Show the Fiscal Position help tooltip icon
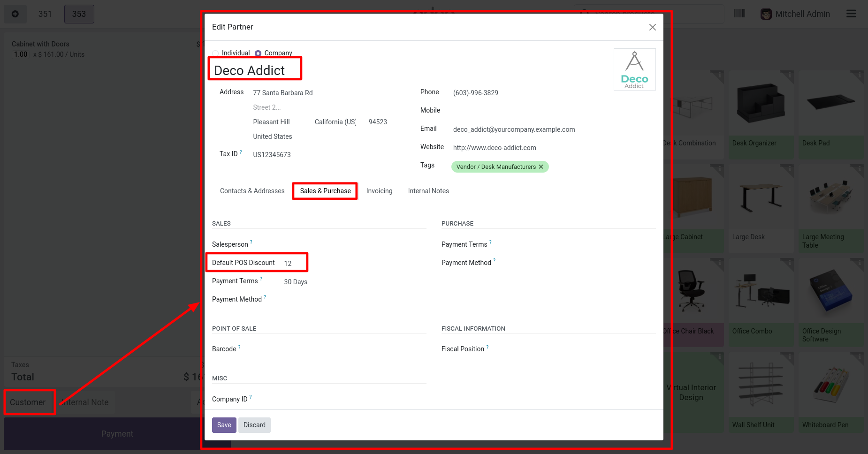This screenshot has height=454, width=868. point(487,347)
